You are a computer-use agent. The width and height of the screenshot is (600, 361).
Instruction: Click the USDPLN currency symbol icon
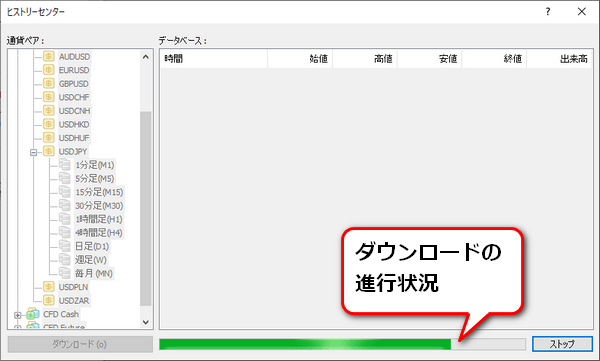(x=49, y=287)
